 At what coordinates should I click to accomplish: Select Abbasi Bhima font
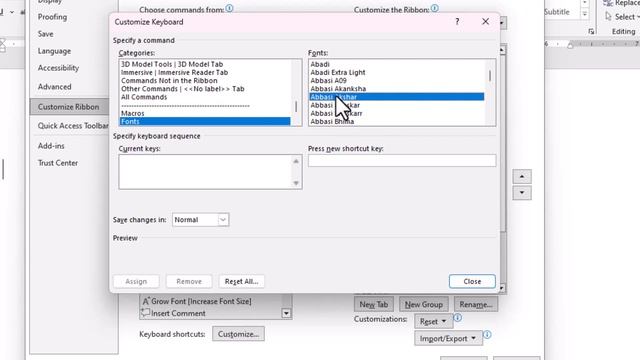tap(397, 121)
